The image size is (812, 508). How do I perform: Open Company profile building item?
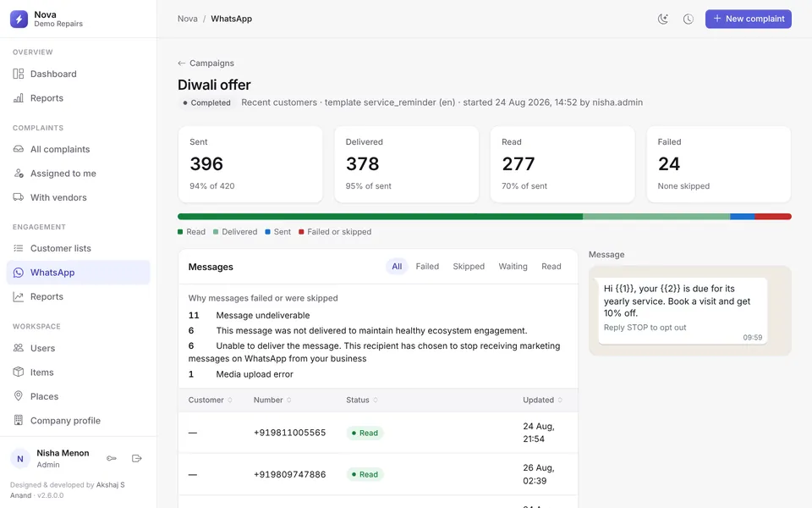(78, 421)
